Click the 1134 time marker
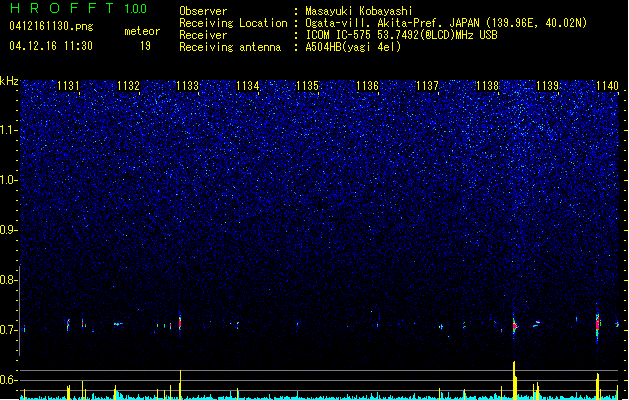The height and width of the screenshot is (400, 629). (x=248, y=86)
